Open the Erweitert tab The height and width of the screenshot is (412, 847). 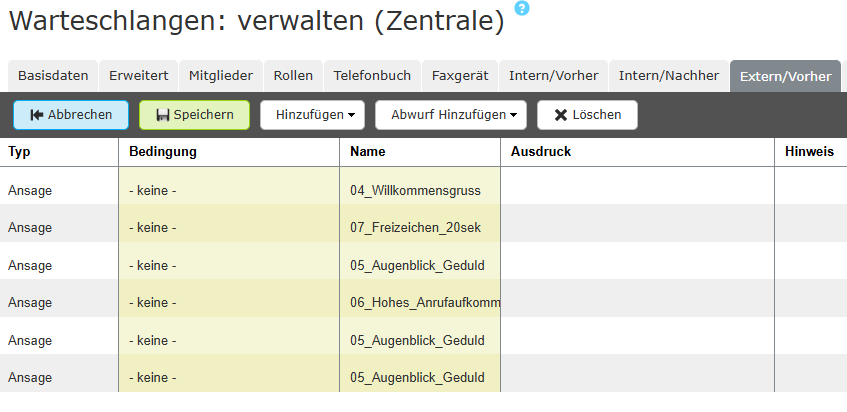(139, 76)
